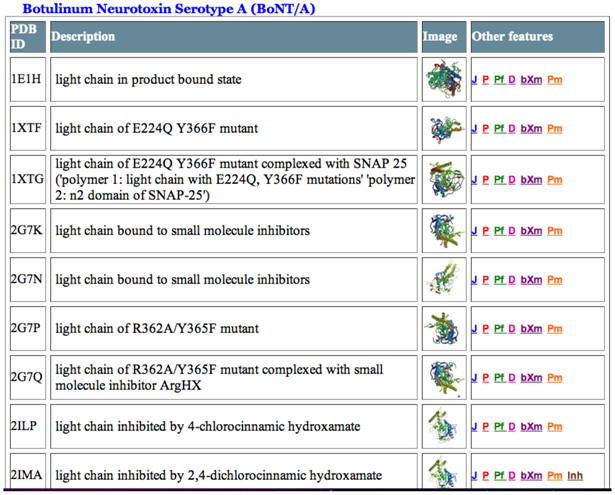The height and width of the screenshot is (495, 615).
Task: Open the 1E1H protein structure thumbnail
Action: click(x=441, y=79)
